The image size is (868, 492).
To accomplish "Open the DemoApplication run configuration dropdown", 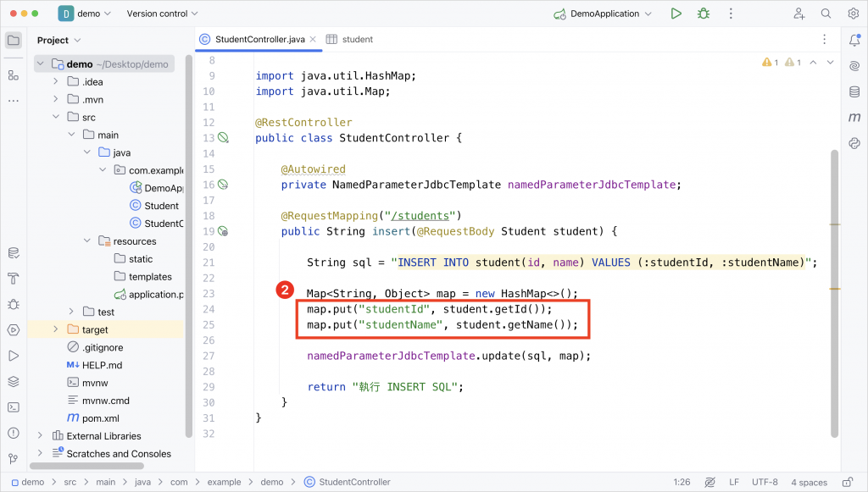I will coord(603,14).
